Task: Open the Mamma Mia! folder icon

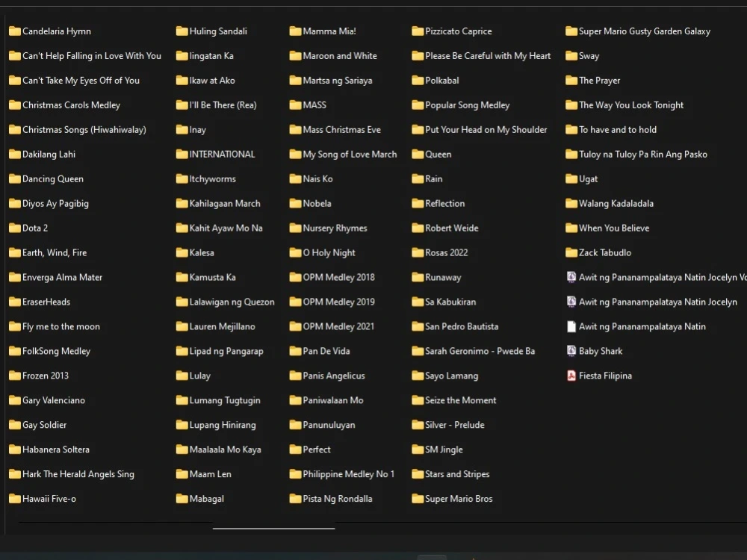Action: point(295,31)
